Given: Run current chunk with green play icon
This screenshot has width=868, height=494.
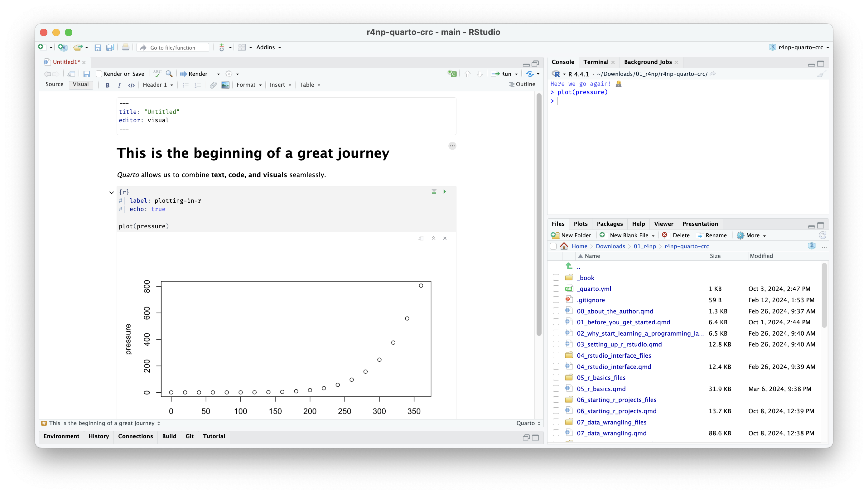Looking at the screenshot, I should (444, 192).
